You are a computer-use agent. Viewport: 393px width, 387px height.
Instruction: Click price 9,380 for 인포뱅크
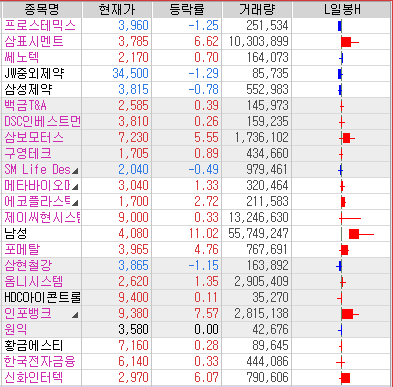point(133,314)
